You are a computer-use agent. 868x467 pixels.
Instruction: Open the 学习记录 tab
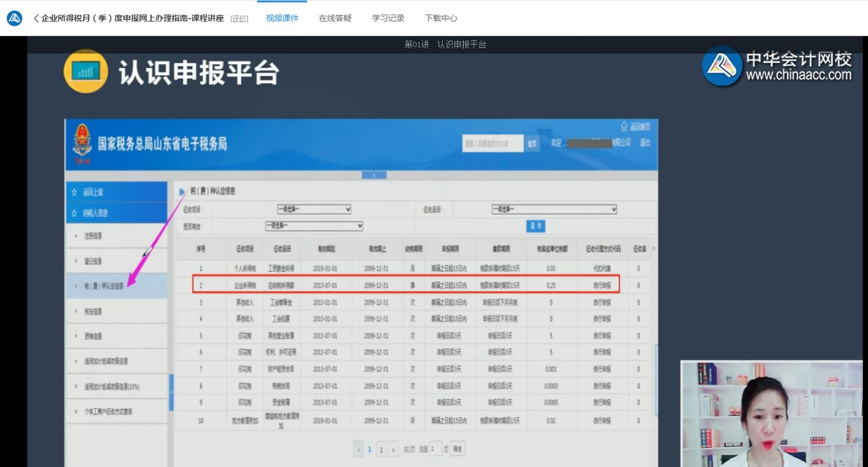click(388, 18)
